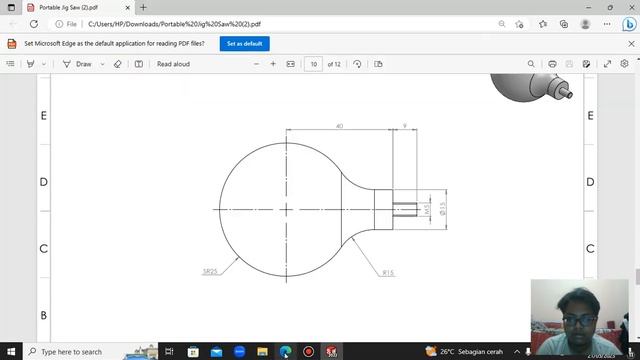640x360 pixels.
Task: Open Windows Task View
Action: (169, 351)
